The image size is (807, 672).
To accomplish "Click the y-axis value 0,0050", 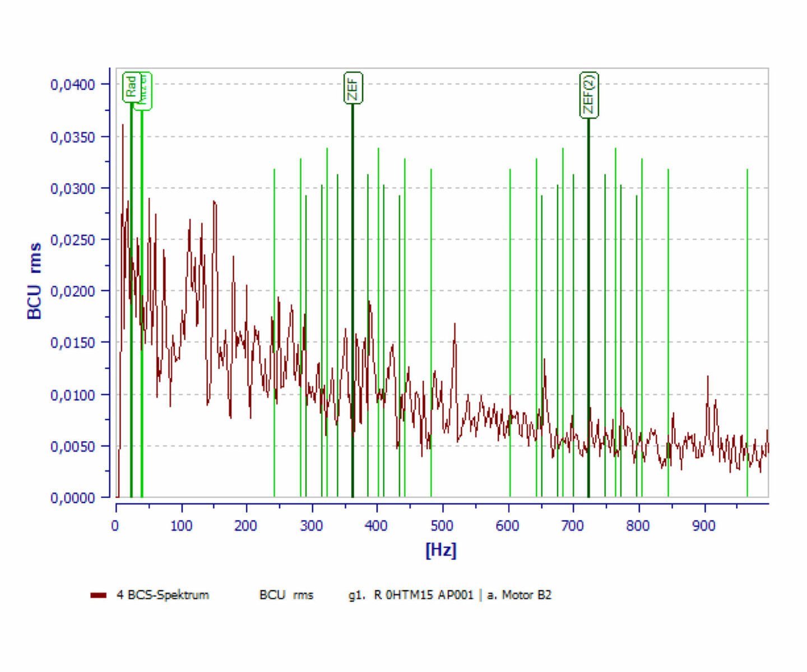I will [73, 447].
